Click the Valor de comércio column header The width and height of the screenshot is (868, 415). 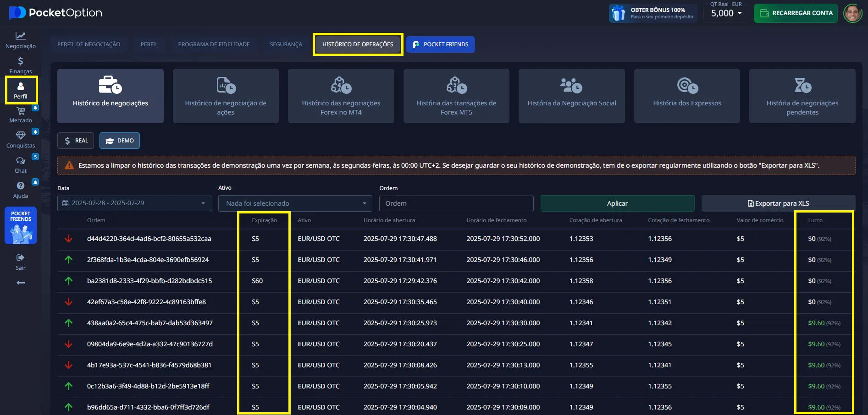point(760,220)
